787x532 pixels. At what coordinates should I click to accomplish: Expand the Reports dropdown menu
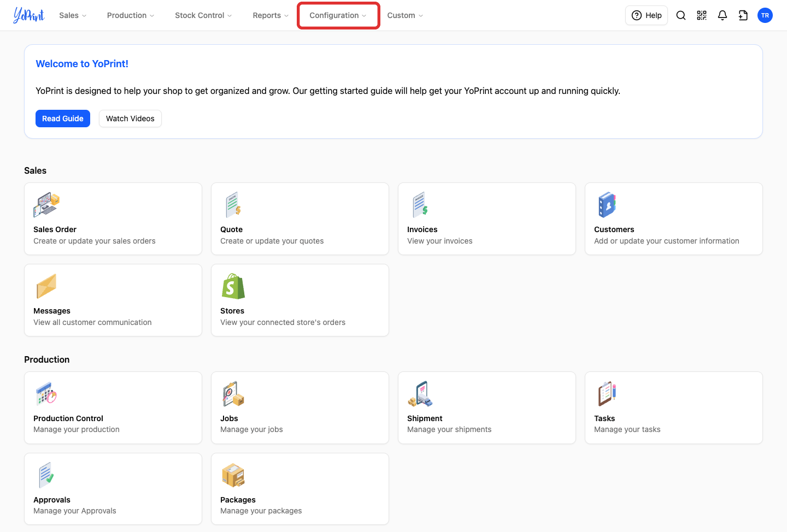(x=271, y=15)
